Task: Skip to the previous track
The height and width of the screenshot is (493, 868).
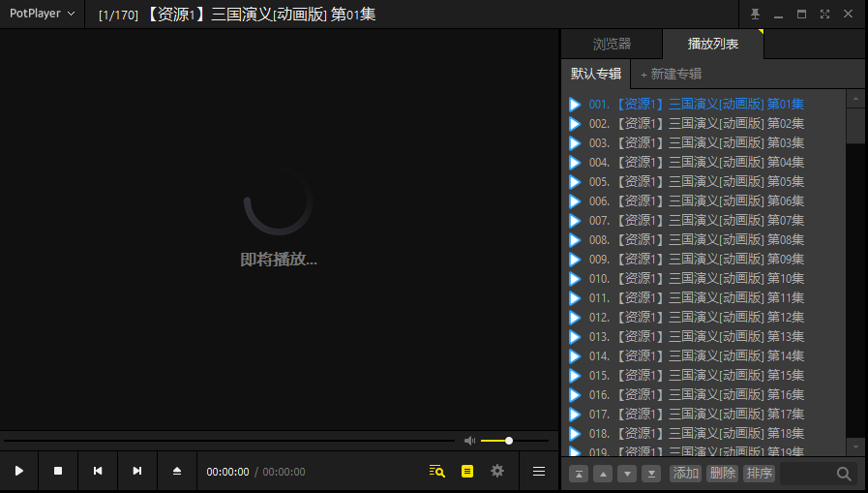Action: (x=98, y=471)
